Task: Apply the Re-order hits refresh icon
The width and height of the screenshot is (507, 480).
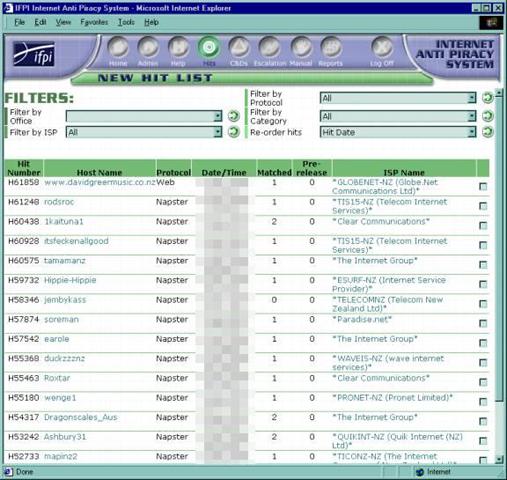Action: [x=487, y=132]
